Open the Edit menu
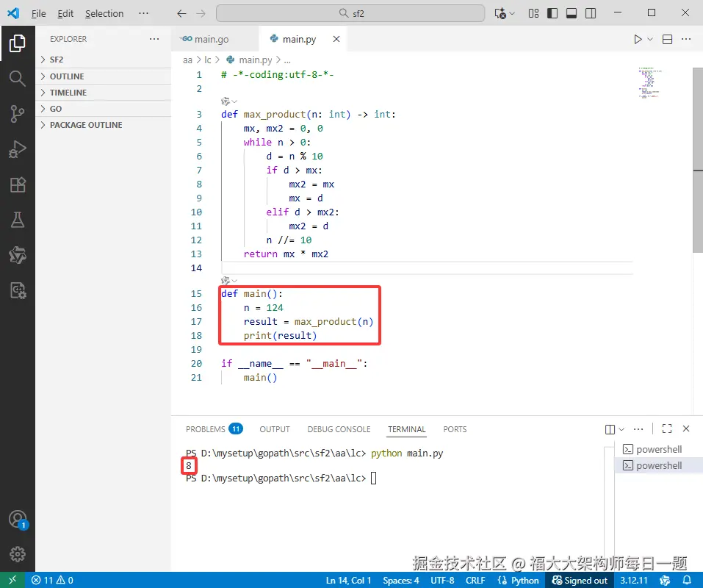Image resolution: width=703 pixels, height=588 pixels. 65,13
